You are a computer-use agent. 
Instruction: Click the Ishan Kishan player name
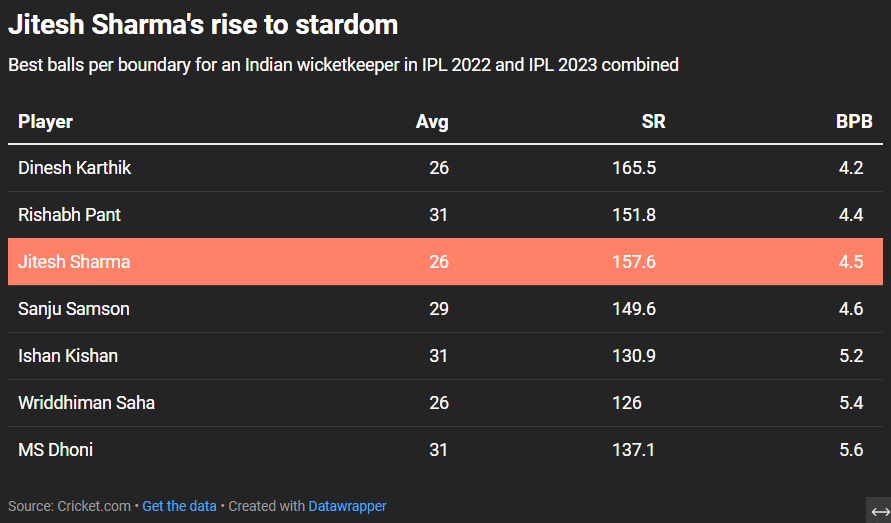click(69, 356)
